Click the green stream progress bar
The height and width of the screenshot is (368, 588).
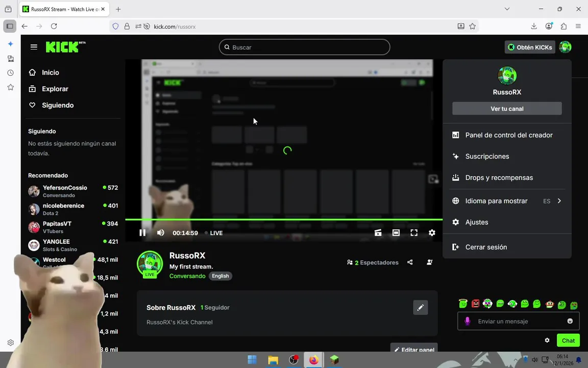click(284, 219)
